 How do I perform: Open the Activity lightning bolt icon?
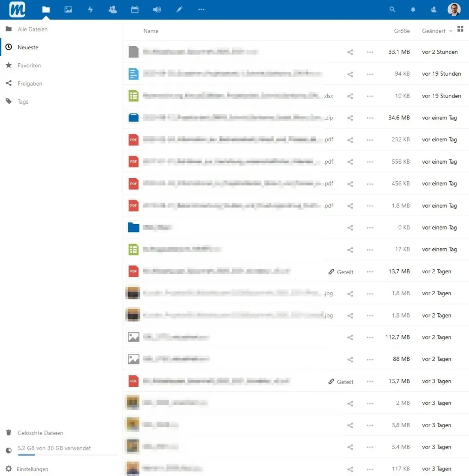pyautogui.click(x=90, y=9)
